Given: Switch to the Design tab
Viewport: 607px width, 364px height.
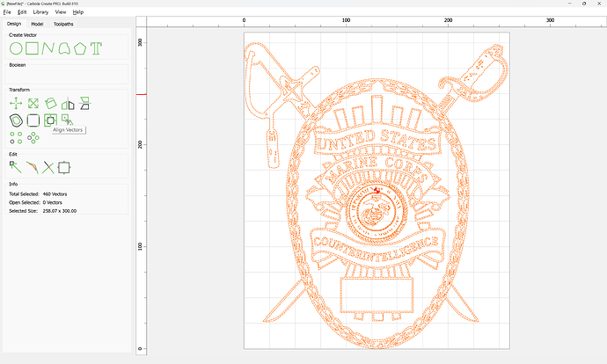Looking at the screenshot, I should tap(14, 24).
